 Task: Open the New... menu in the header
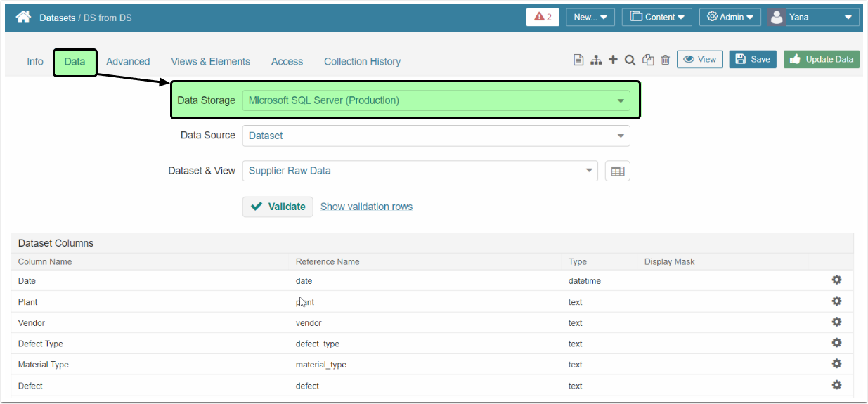coord(590,18)
